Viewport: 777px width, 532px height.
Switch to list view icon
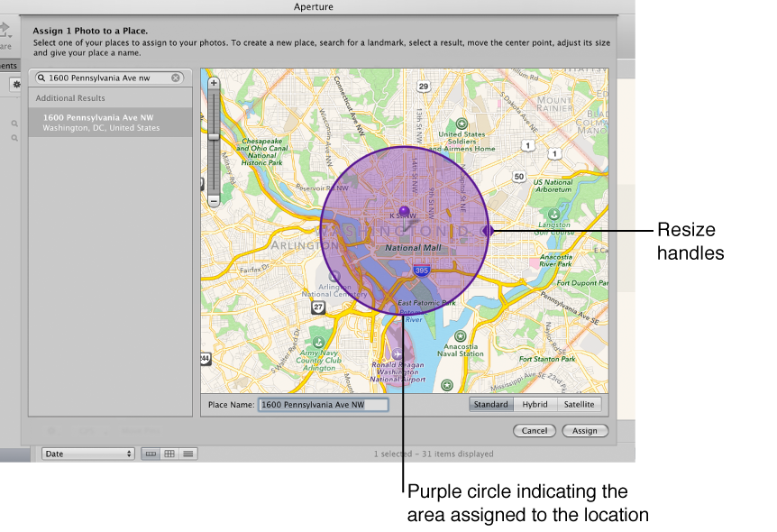[187, 454]
